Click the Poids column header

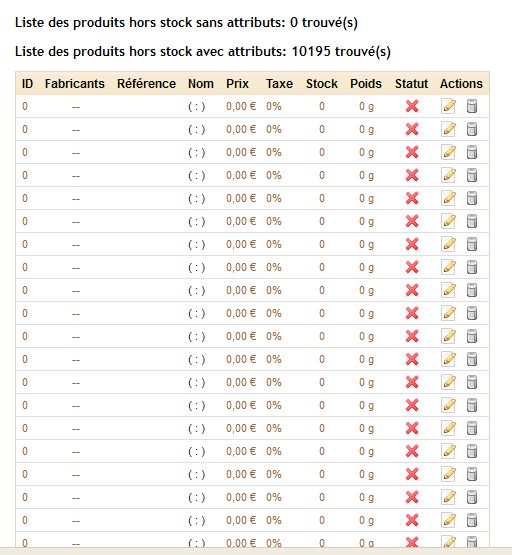(x=366, y=84)
